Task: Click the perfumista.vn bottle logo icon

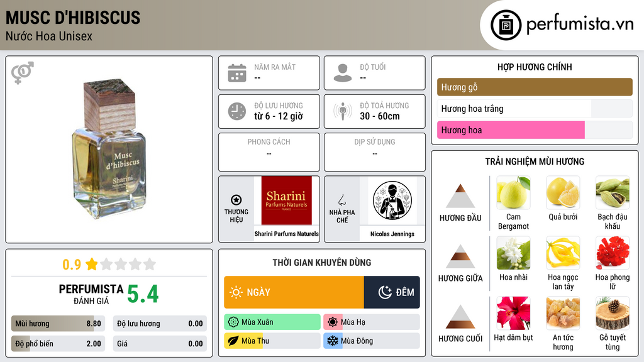Action: 506,25
